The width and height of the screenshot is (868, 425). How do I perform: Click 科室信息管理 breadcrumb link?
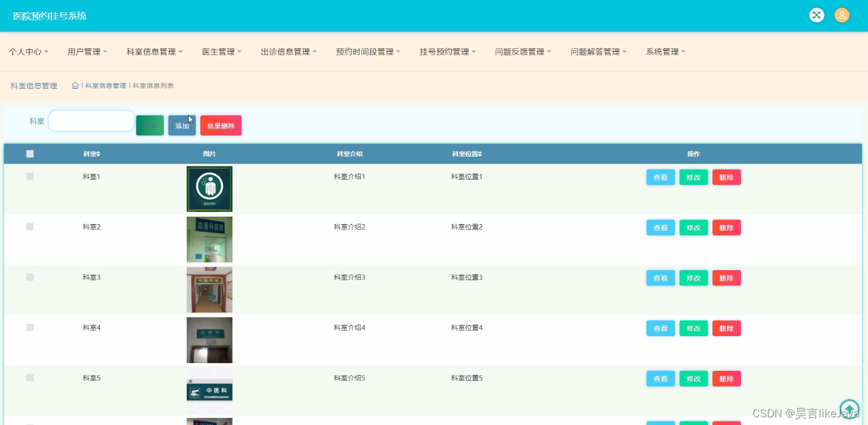(x=105, y=85)
